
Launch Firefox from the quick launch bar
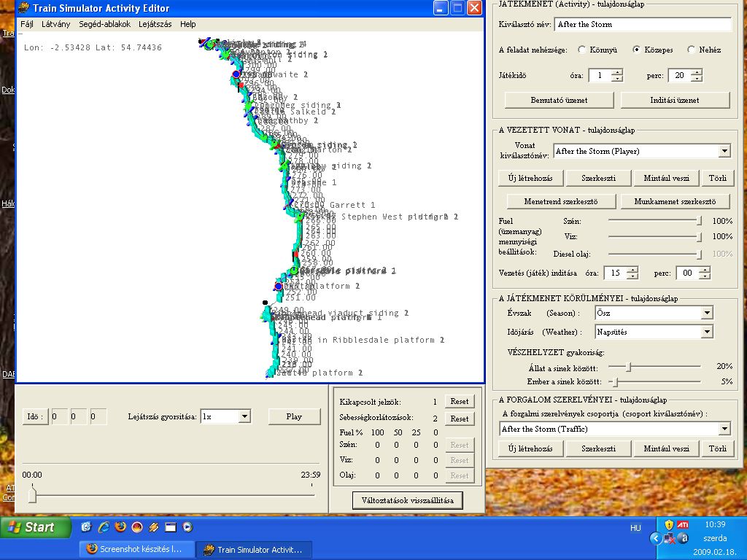pyautogui.click(x=120, y=526)
